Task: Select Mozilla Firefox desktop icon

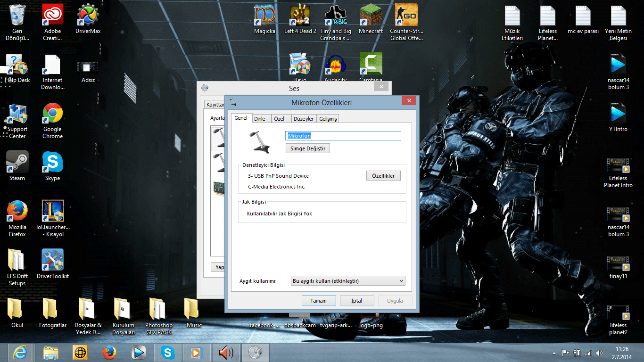Action: point(17,219)
